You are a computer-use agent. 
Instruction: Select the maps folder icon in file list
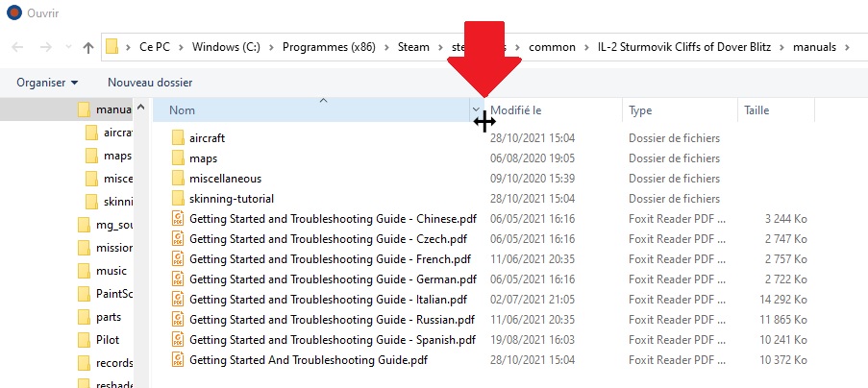click(178, 158)
